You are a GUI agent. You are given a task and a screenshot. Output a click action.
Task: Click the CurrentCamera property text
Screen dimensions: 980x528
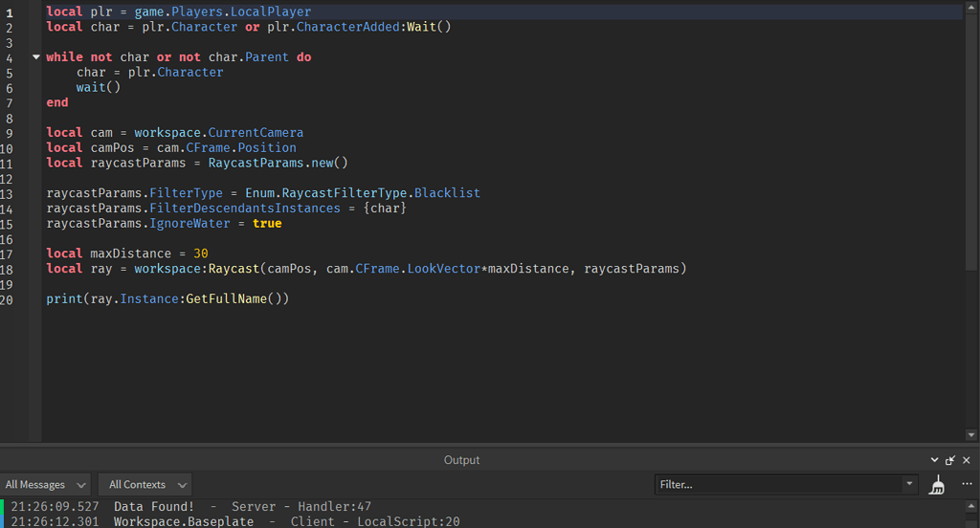point(256,132)
